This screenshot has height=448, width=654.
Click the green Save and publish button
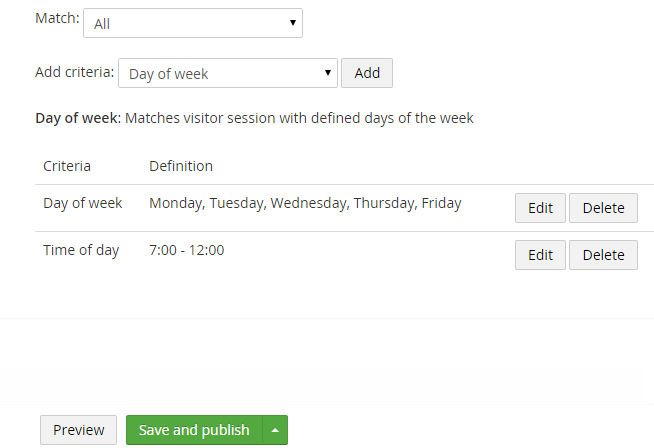(x=194, y=430)
